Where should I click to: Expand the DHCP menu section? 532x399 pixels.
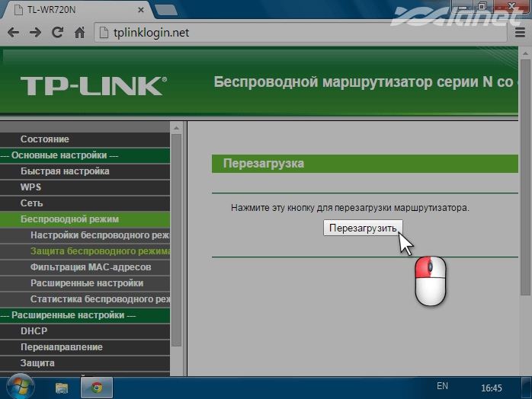click(34, 331)
